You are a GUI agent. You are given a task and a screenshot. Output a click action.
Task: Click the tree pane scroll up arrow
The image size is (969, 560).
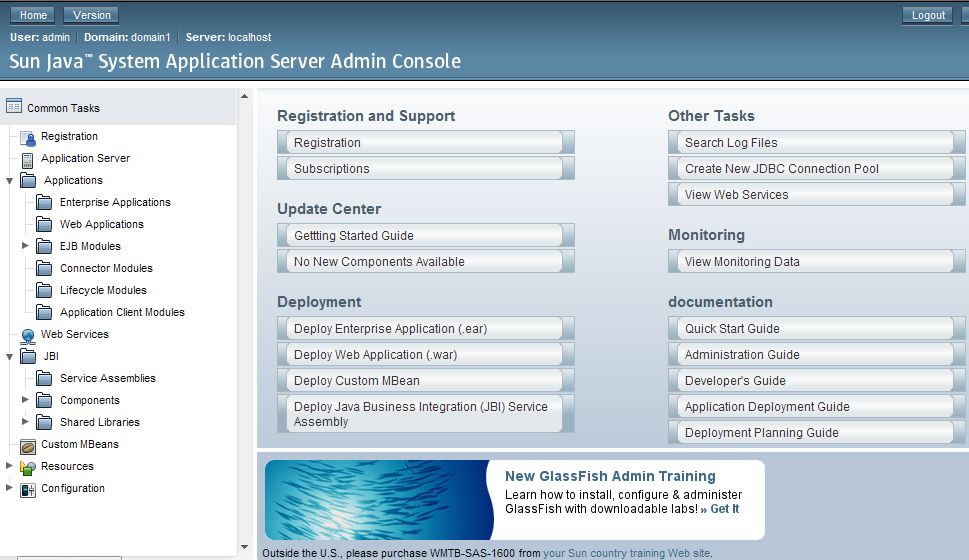click(x=245, y=96)
